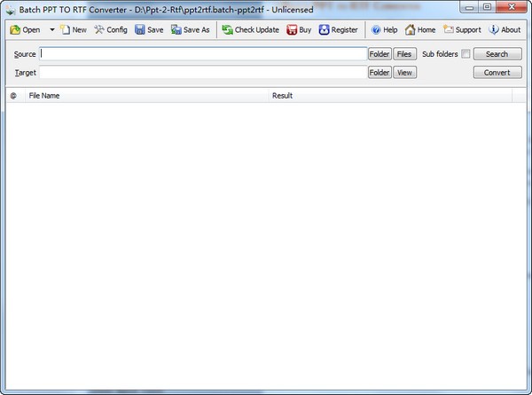Viewport: 532px width, 395px height.
Task: Click the Files button beside Source
Action: click(404, 54)
